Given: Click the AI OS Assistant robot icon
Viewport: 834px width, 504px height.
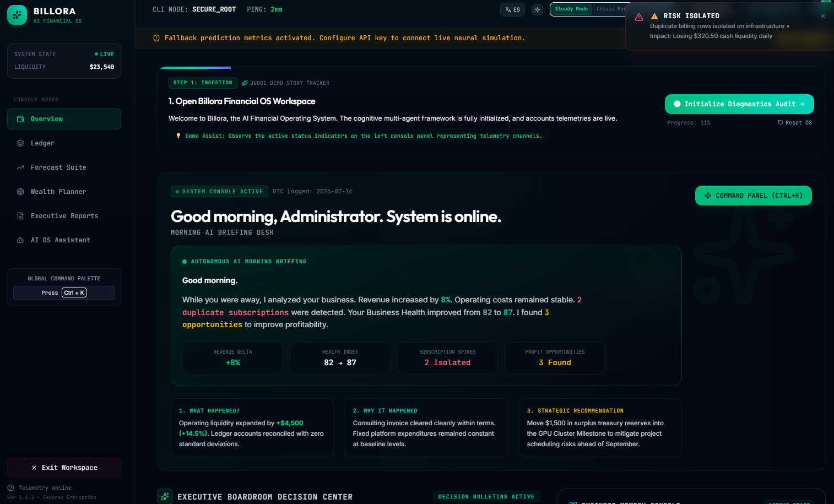Looking at the screenshot, I should (20, 240).
